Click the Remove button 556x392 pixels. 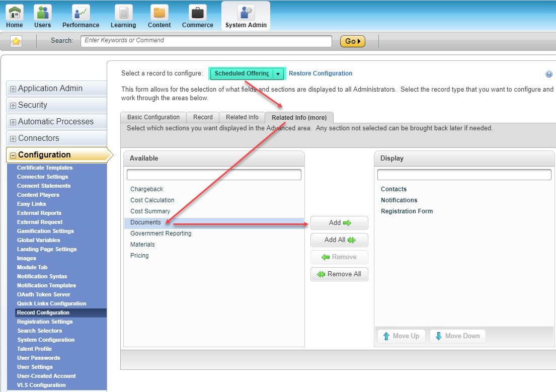[339, 257]
